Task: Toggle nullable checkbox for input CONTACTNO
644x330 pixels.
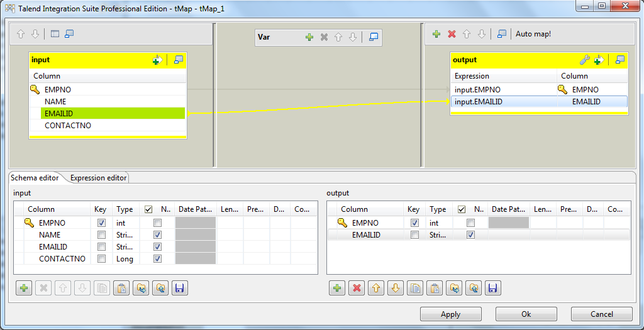Action: [157, 258]
